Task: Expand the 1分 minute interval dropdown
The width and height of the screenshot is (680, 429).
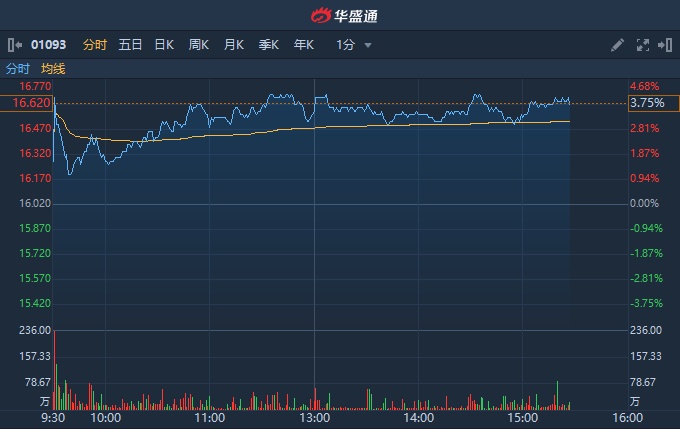Action: click(354, 45)
